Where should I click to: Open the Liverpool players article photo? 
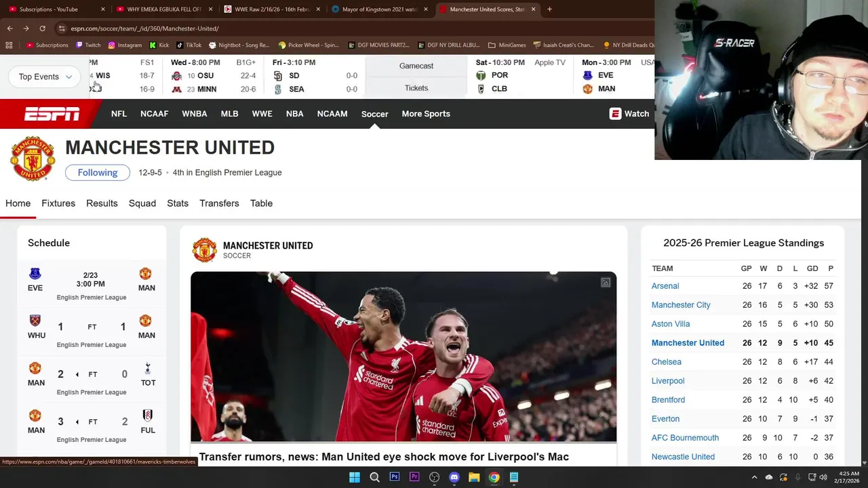403,357
